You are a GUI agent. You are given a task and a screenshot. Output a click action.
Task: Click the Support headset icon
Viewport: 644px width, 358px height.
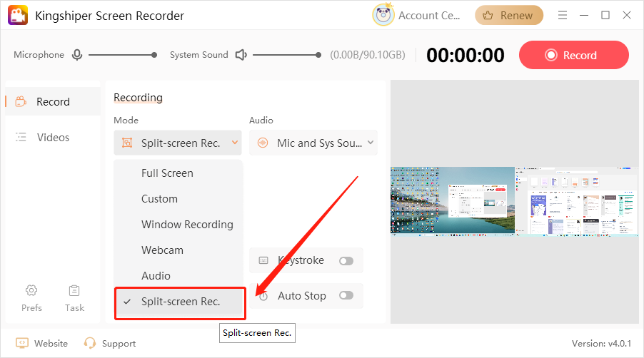point(89,343)
